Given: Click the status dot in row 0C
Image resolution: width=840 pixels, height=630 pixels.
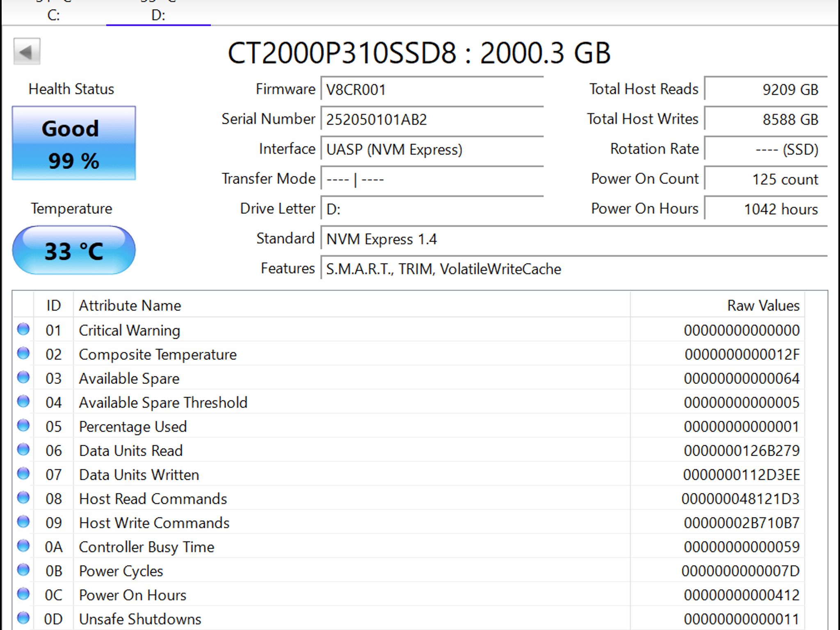Looking at the screenshot, I should click(23, 594).
